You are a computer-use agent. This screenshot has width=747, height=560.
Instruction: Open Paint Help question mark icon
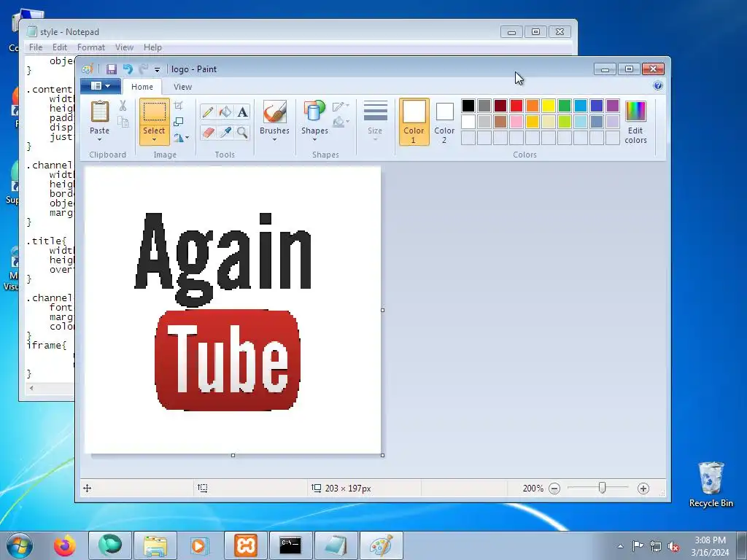click(658, 86)
